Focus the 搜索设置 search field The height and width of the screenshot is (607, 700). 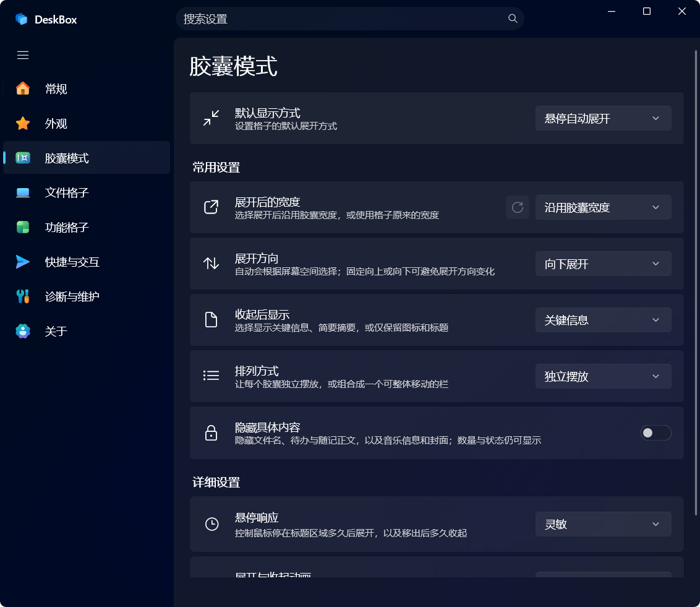click(x=350, y=19)
